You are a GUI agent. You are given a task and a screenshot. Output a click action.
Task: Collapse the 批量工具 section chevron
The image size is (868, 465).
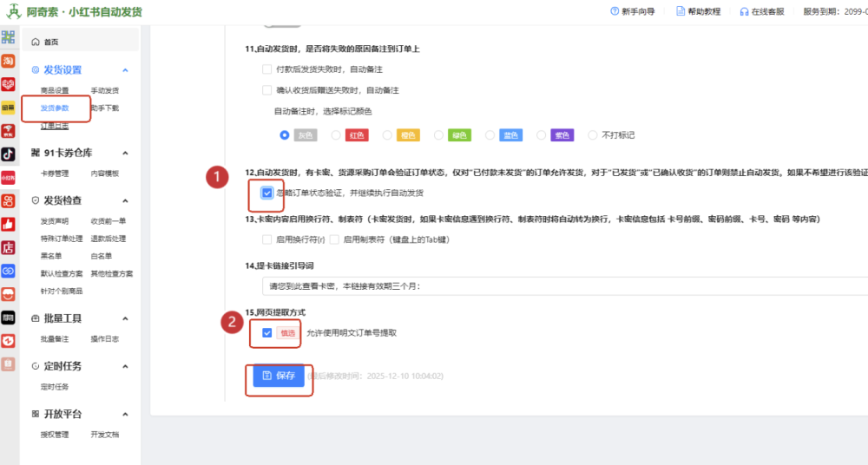click(x=125, y=318)
